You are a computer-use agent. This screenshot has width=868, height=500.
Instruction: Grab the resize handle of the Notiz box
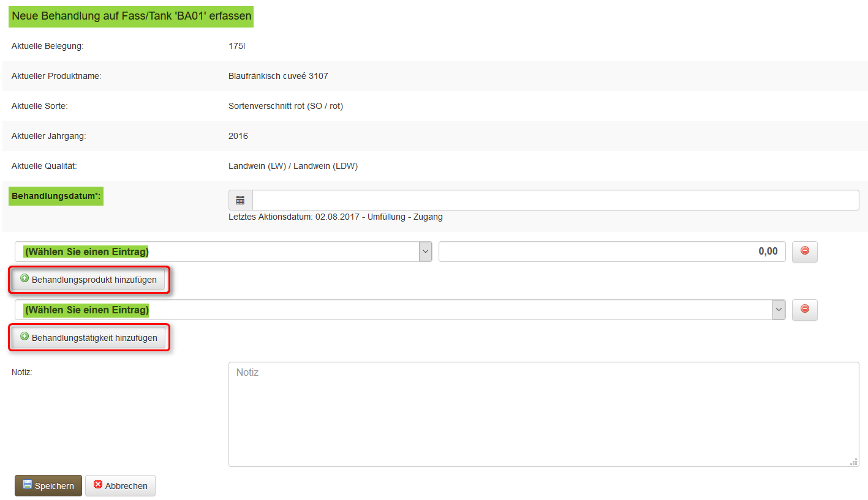point(853,461)
